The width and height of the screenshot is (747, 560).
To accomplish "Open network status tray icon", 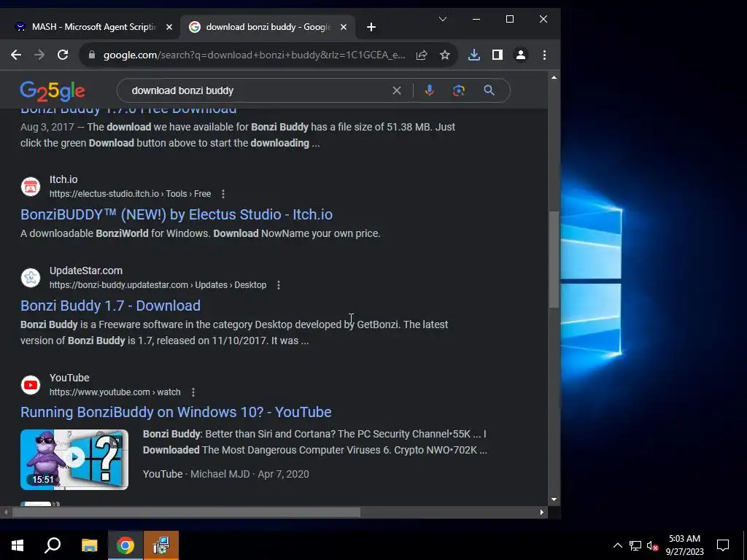I will click(x=635, y=545).
